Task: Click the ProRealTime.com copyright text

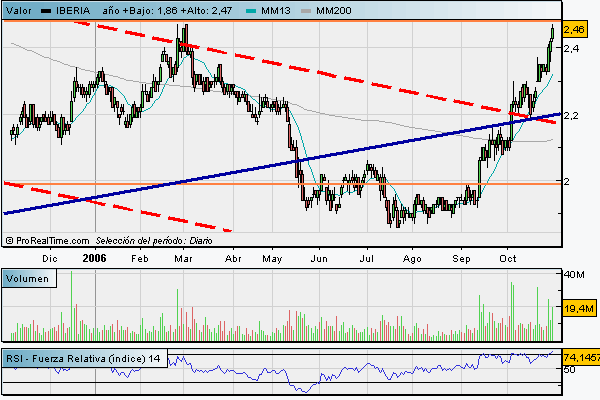Action: click(48, 241)
